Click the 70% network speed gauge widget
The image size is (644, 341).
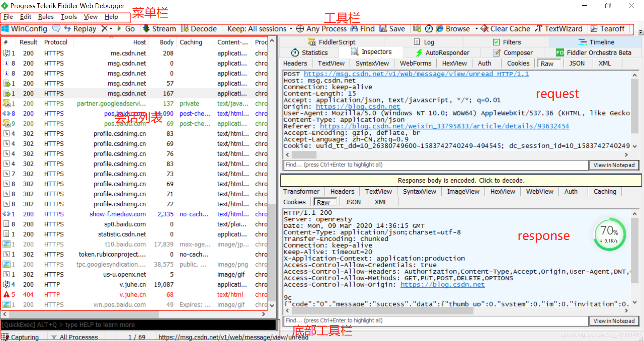(x=609, y=235)
